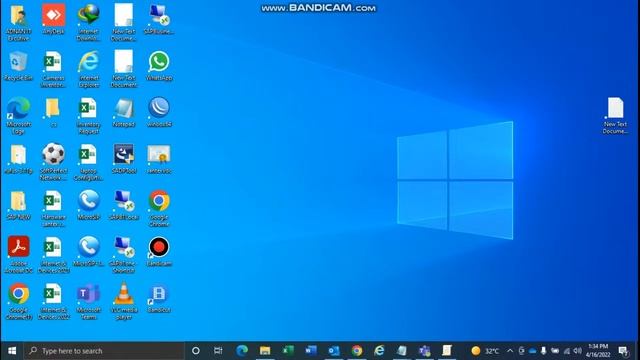640x360 pixels.
Task: Open the network status tray icon
Action: click(567, 351)
